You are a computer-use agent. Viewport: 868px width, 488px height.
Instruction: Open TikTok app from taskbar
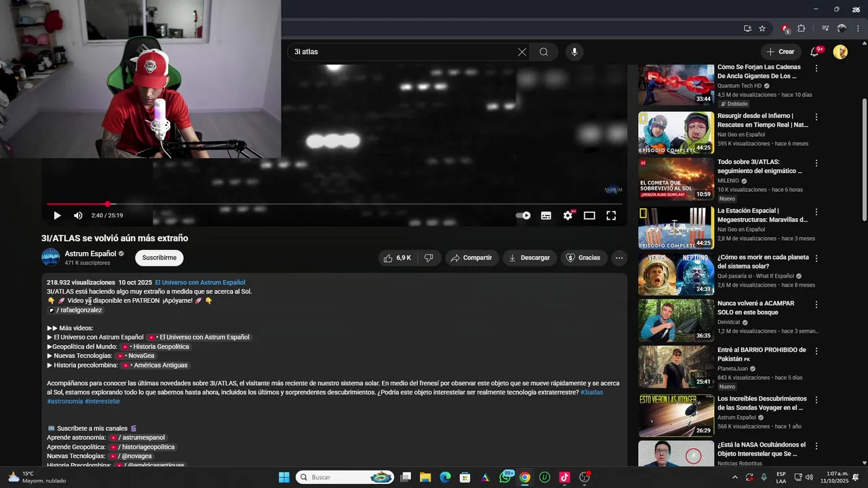click(x=564, y=477)
